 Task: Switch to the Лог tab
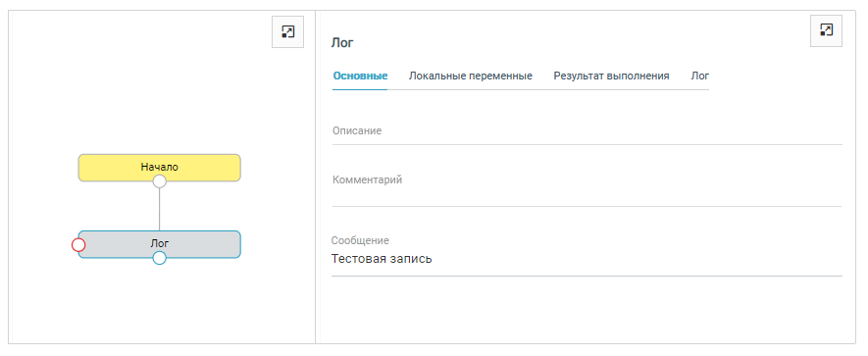pos(699,76)
